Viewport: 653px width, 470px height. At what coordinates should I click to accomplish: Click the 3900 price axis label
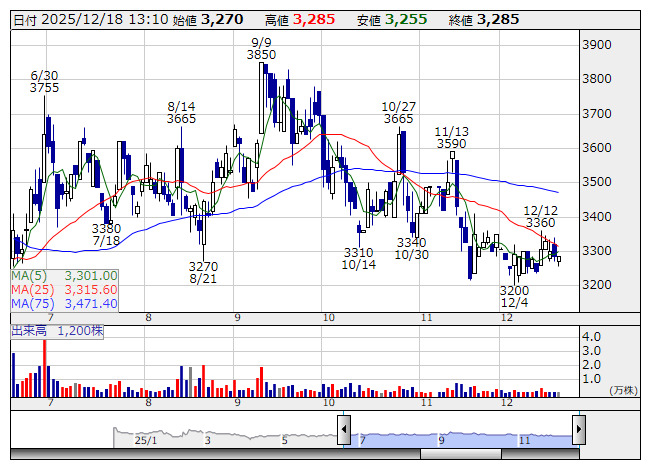(x=596, y=45)
